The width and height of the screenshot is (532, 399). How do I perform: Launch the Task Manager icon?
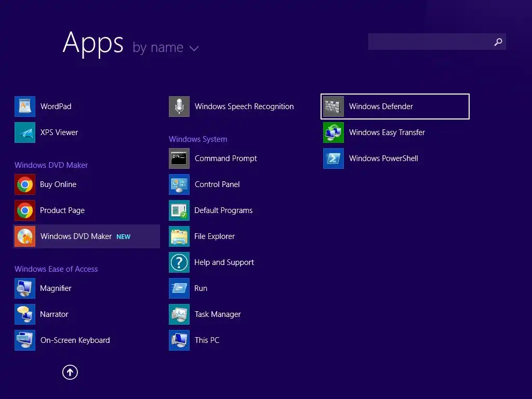pos(179,314)
